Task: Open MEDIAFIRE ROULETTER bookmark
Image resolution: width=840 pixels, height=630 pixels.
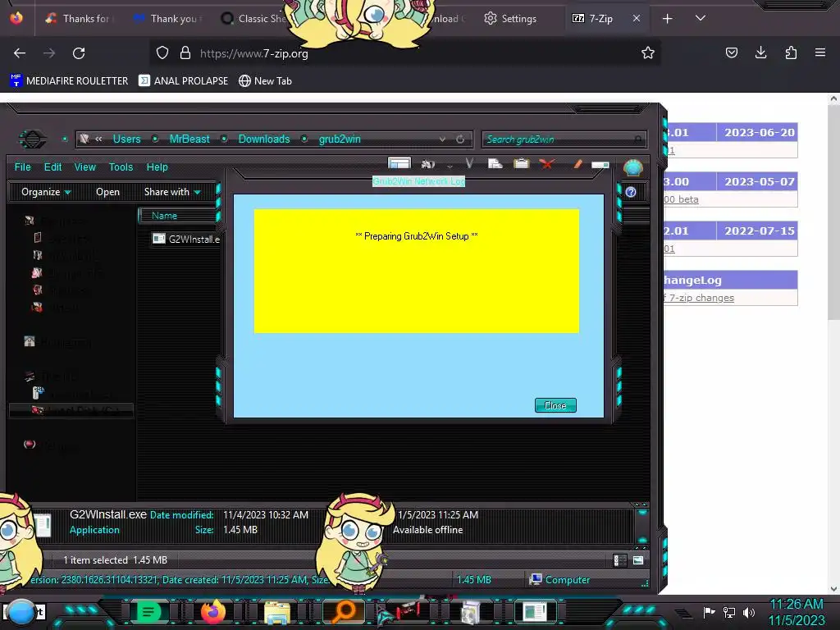Action: 69,81
